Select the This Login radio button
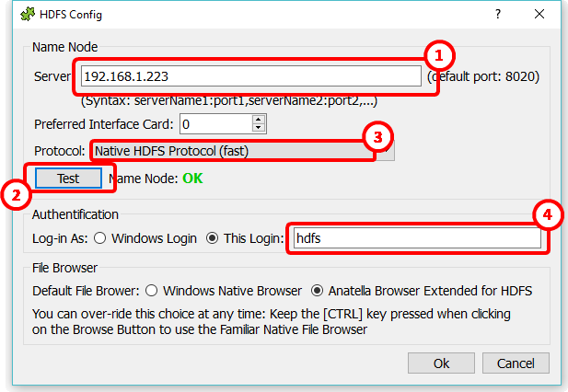The width and height of the screenshot is (568, 392). click(213, 238)
